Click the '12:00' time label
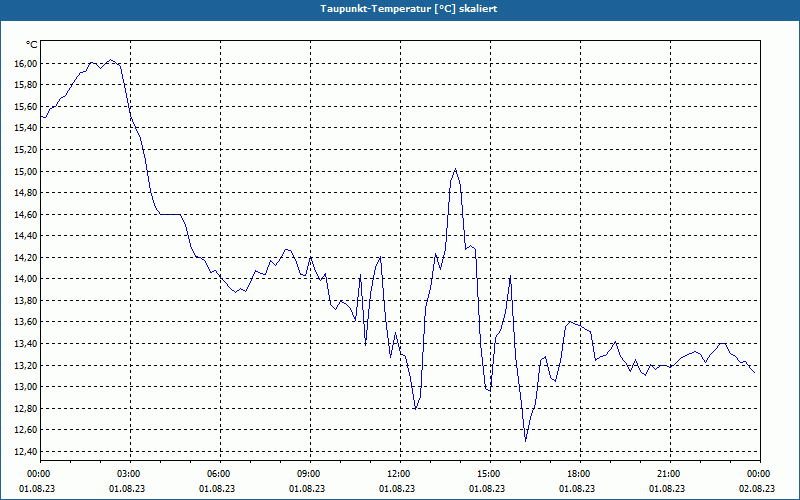The width and height of the screenshot is (800, 500). [x=400, y=474]
